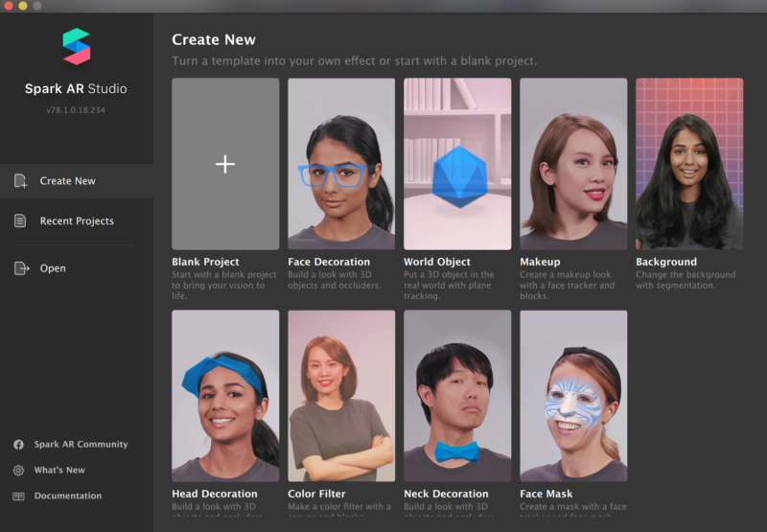Select the Face Decoration template thumbnail
This screenshot has height=532, width=767.
coord(341,164)
